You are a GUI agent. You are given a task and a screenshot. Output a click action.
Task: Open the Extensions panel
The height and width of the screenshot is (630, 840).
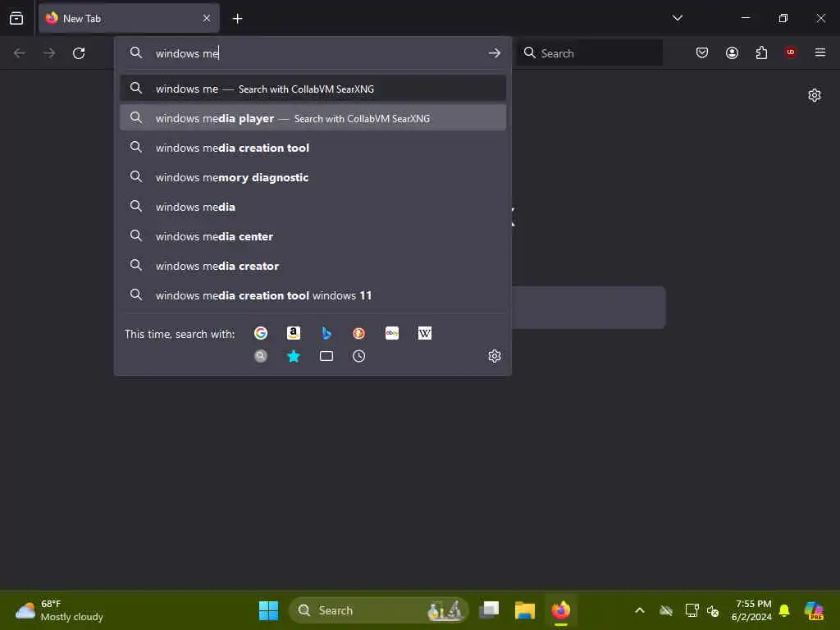tap(761, 52)
